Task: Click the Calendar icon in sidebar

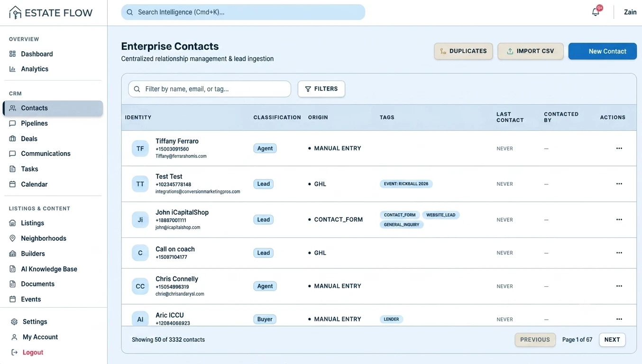Action: tap(13, 184)
